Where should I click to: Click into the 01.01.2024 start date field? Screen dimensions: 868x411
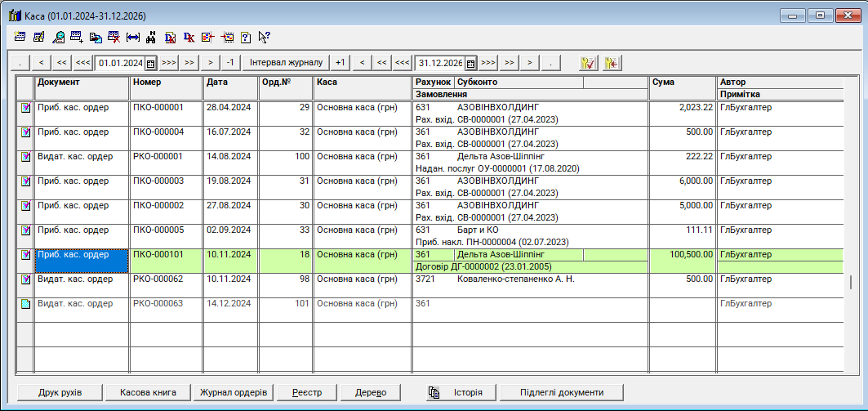click(120, 63)
